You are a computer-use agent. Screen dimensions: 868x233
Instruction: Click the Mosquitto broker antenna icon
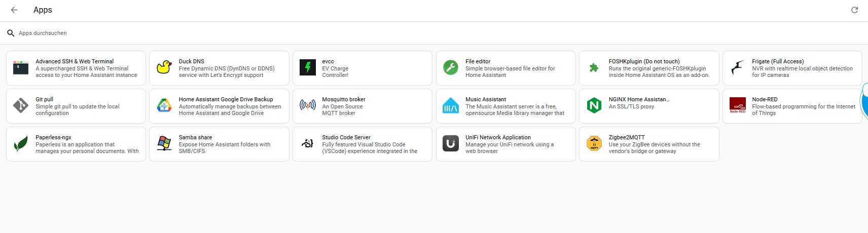click(x=307, y=105)
